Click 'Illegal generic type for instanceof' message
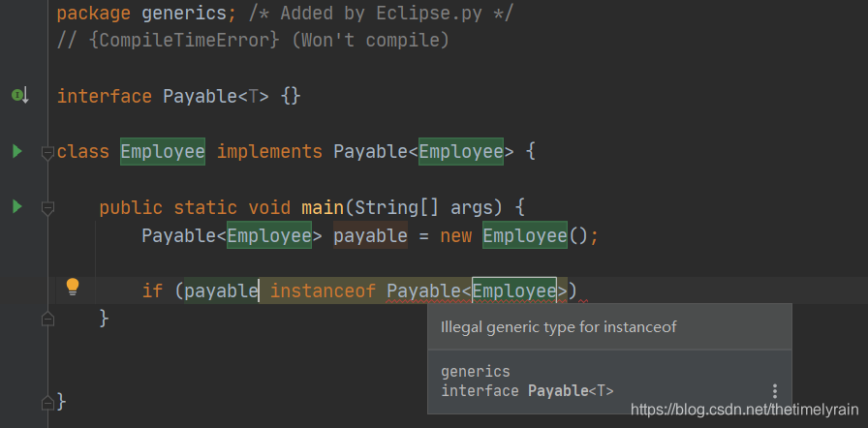Image resolution: width=868 pixels, height=428 pixels. click(559, 326)
